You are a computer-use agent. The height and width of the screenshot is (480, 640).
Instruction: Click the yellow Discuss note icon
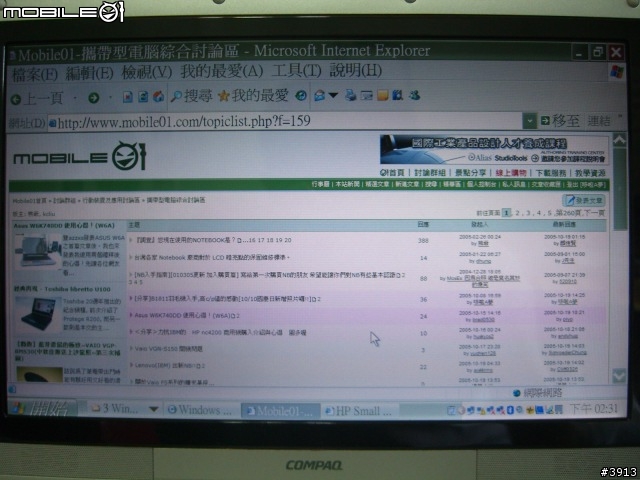tap(382, 96)
